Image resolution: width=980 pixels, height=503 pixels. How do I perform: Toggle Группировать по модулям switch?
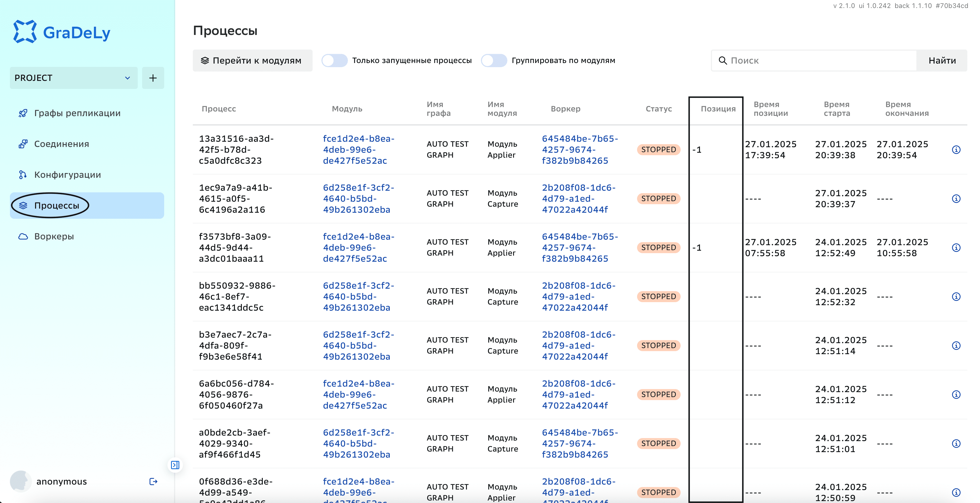pos(494,61)
